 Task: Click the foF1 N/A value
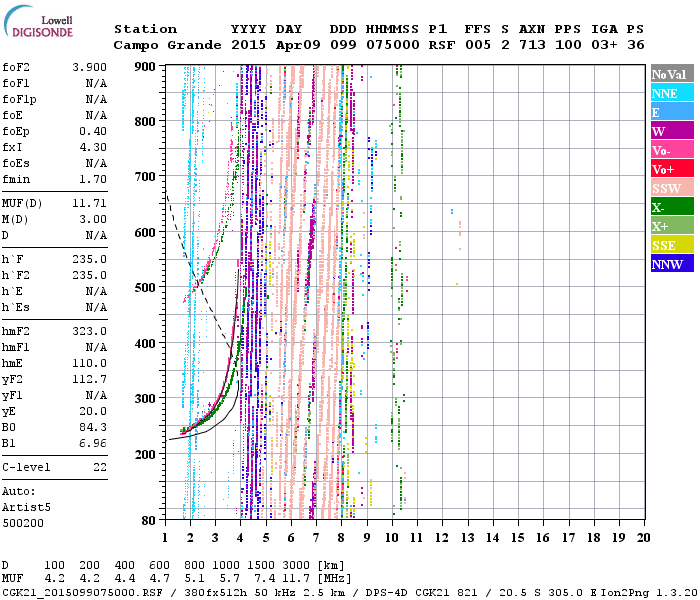point(96,83)
